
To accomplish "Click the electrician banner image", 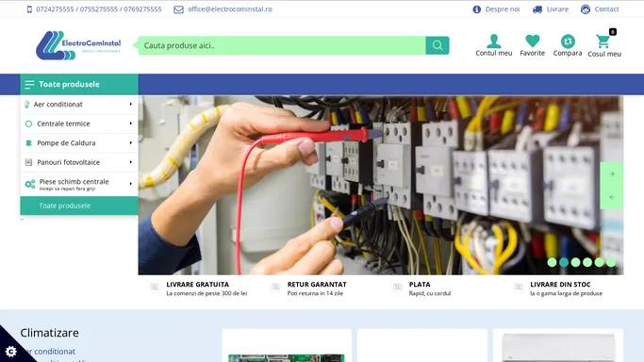I will pyautogui.click(x=381, y=185).
